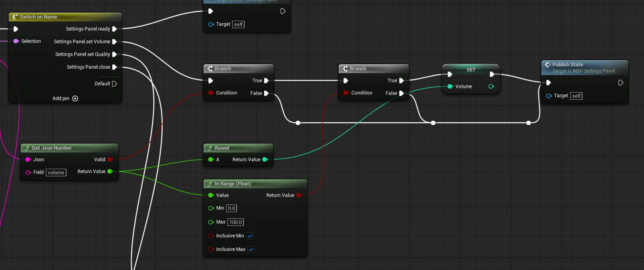644x270 pixels.
Task: Click the Inclusive Max input pin
Action: pyautogui.click(x=211, y=249)
